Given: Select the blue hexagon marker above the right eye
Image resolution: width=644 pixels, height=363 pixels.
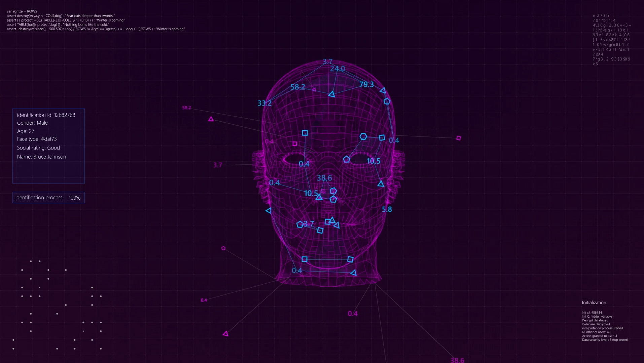Looking at the screenshot, I should point(363,136).
